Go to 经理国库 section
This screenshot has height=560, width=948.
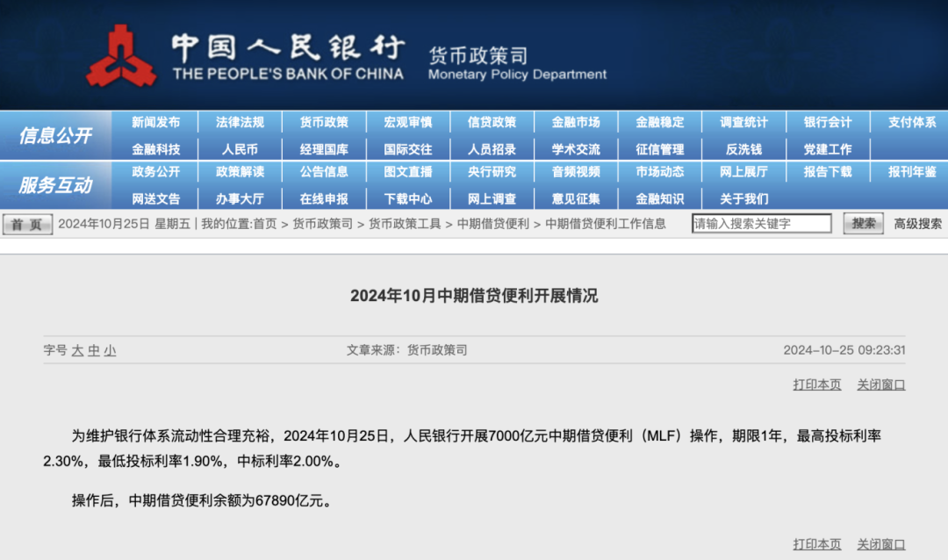click(x=324, y=148)
